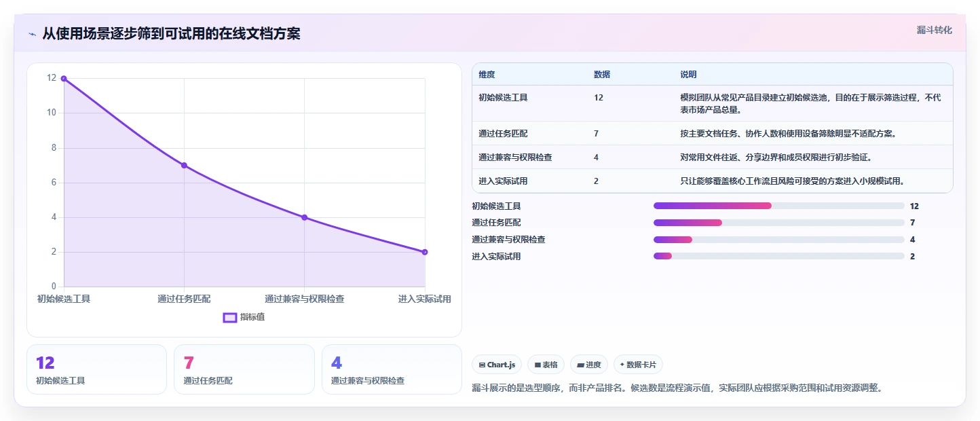Click the 指标值 legend label
Screen dimensions: 980x421
click(252, 317)
